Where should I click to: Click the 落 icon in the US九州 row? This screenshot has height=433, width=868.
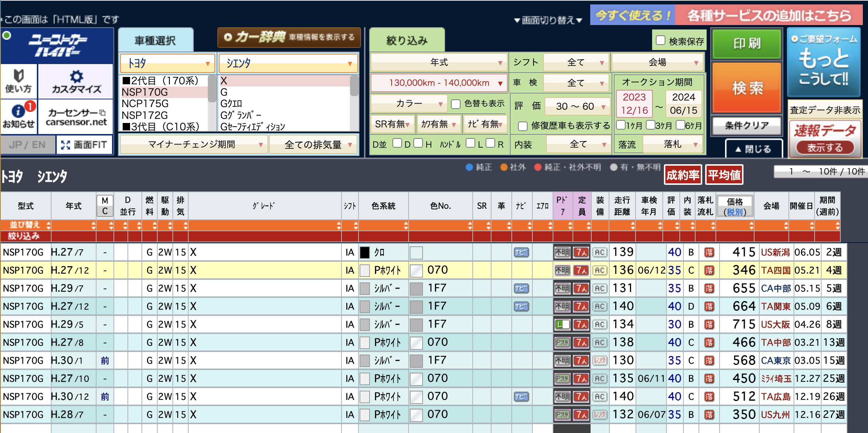coord(709,415)
